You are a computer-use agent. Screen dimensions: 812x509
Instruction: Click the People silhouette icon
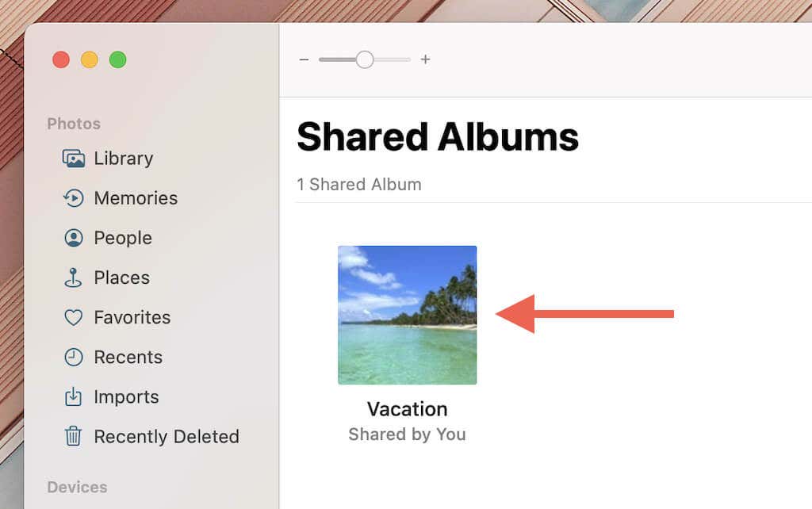tap(74, 238)
